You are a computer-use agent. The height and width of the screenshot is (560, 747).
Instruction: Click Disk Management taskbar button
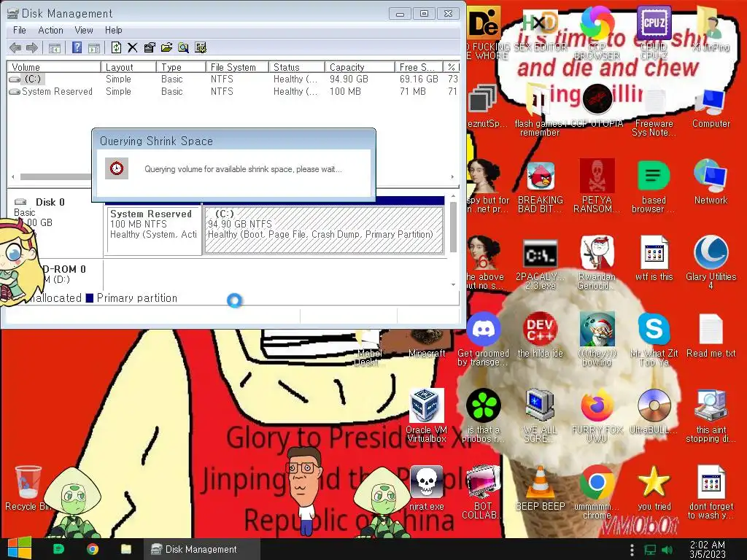point(201,549)
